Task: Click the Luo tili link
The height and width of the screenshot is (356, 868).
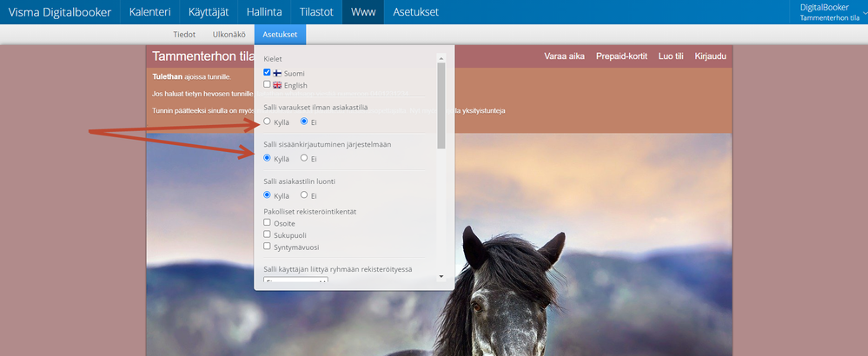Action: (671, 56)
